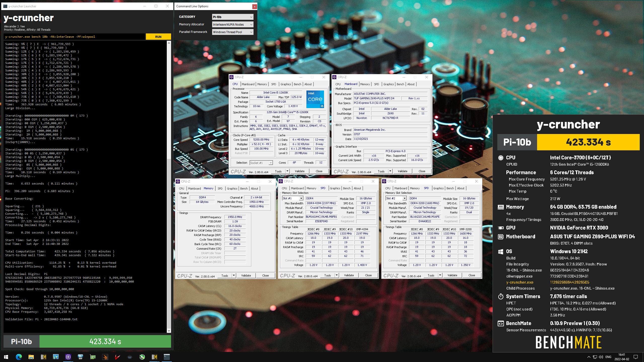The height and width of the screenshot is (362, 644).
Task: Open the Memory tab in the ASUSTeK motherboard window
Action: coord(365,84)
